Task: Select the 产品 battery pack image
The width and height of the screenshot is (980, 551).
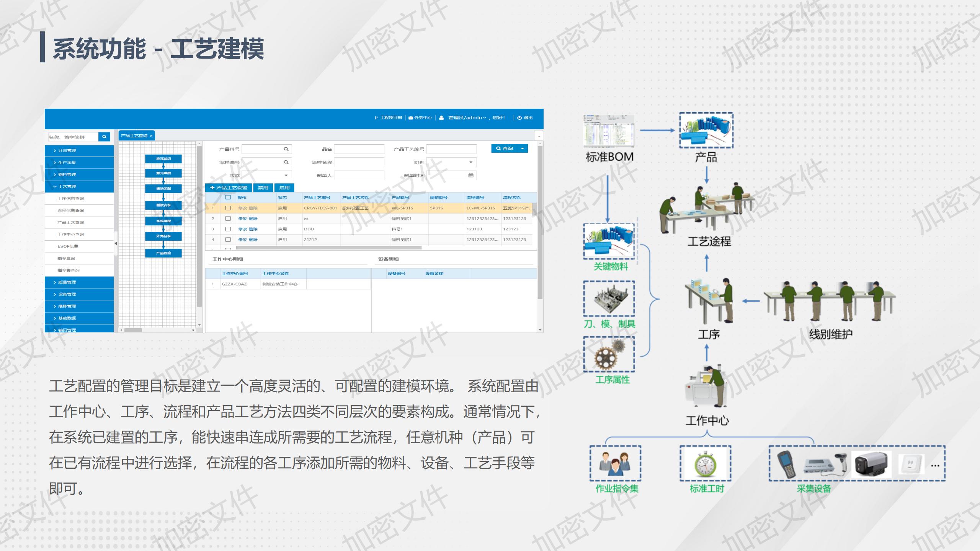Action: (x=706, y=130)
